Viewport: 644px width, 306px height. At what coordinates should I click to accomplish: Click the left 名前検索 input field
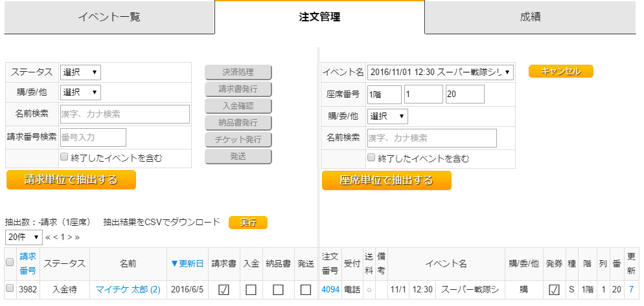coord(124,114)
